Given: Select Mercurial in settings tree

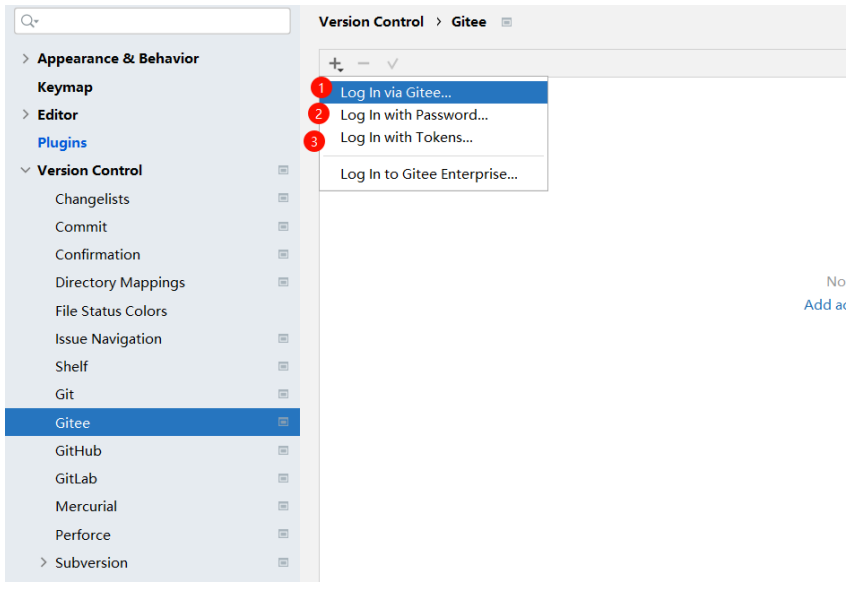Looking at the screenshot, I should coord(86,506).
